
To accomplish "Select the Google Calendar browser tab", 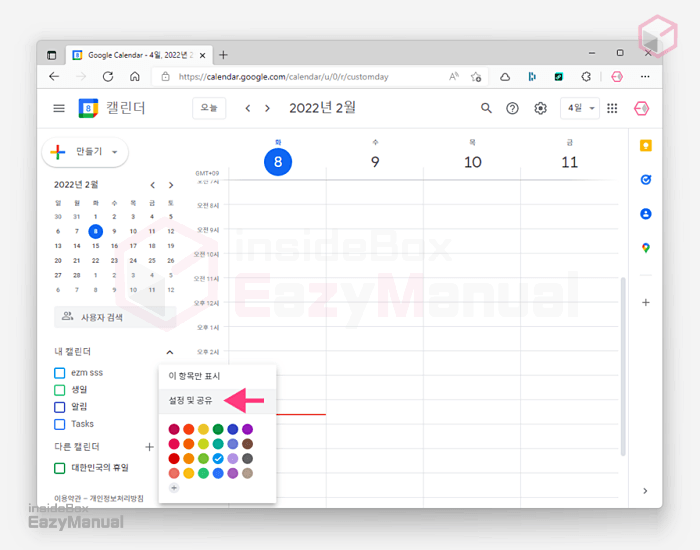I will [x=139, y=55].
